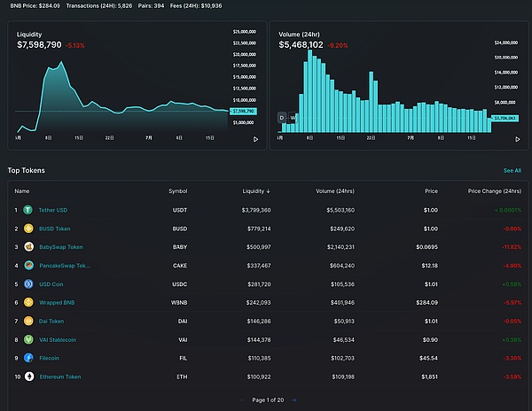
Task: Sort table by Volume (24hrs) header
Action: point(334,190)
